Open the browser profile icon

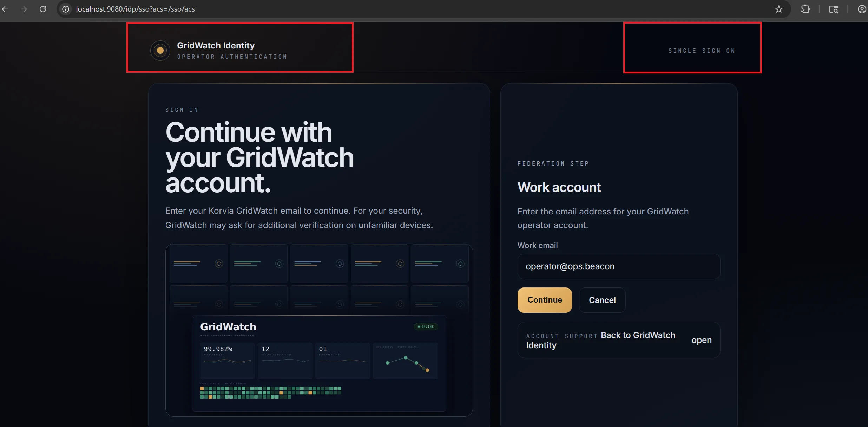862,9
